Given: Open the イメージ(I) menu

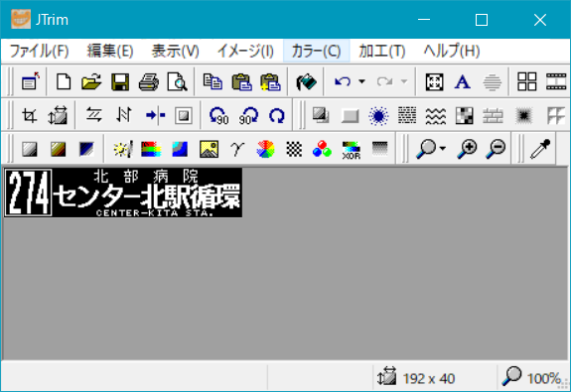Looking at the screenshot, I should pyautogui.click(x=245, y=51).
